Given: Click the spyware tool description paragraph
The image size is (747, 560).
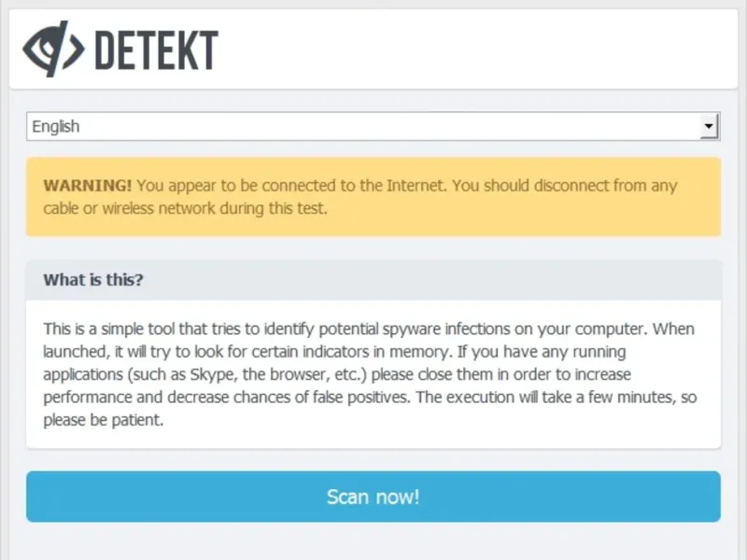Looking at the screenshot, I should point(369,374).
